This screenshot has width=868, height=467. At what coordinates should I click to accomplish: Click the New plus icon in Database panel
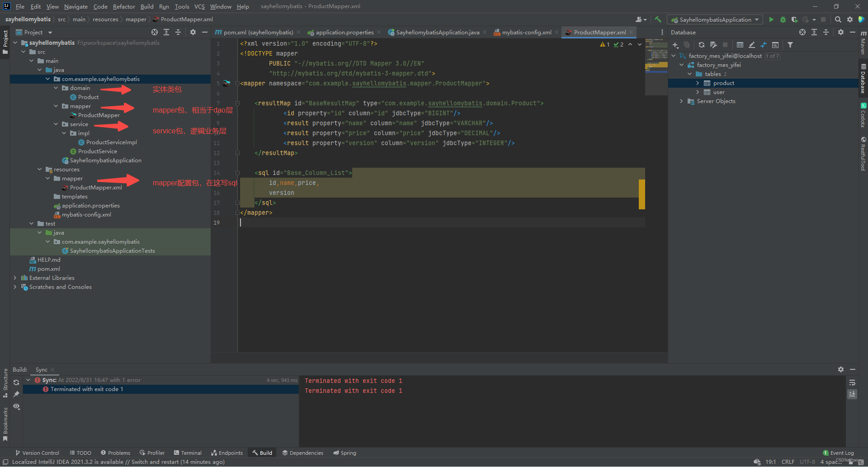coord(675,45)
